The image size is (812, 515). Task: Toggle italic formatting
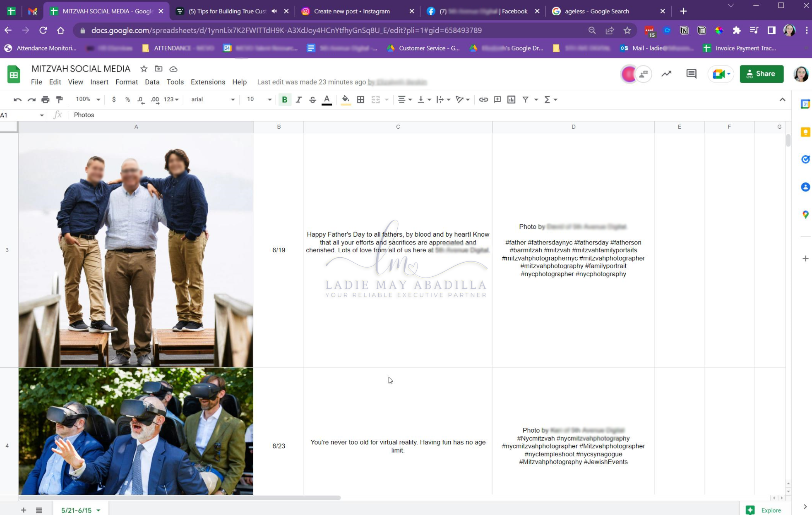click(298, 99)
